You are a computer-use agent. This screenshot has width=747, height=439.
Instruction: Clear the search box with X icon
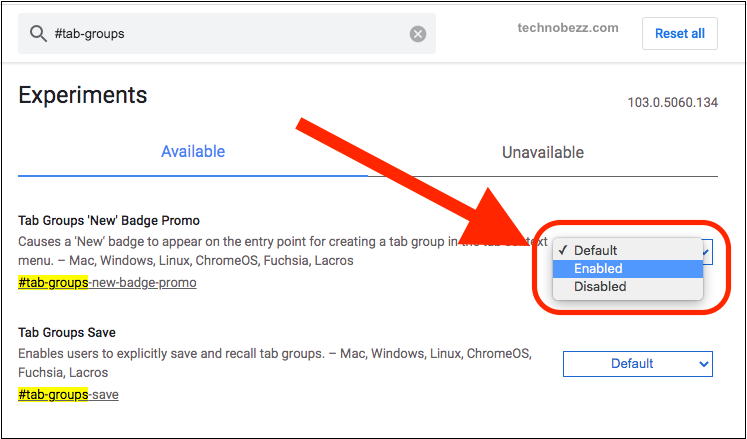[x=418, y=34]
